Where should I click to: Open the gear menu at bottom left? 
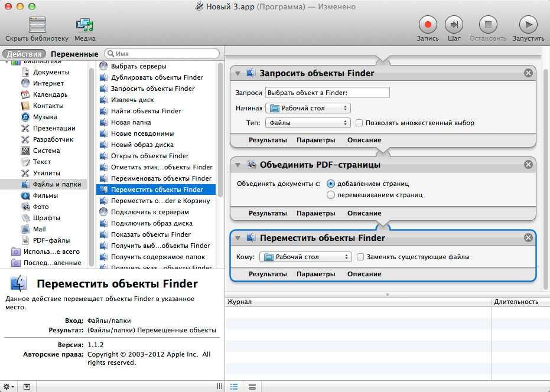[9, 387]
